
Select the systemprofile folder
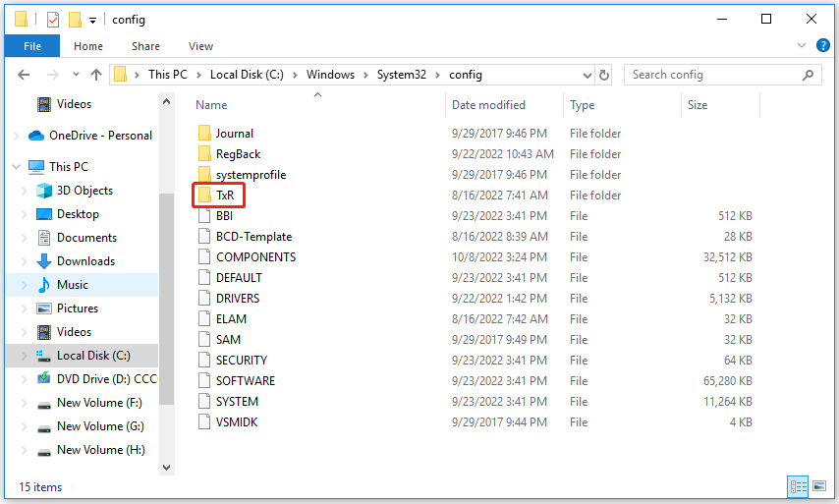251,175
